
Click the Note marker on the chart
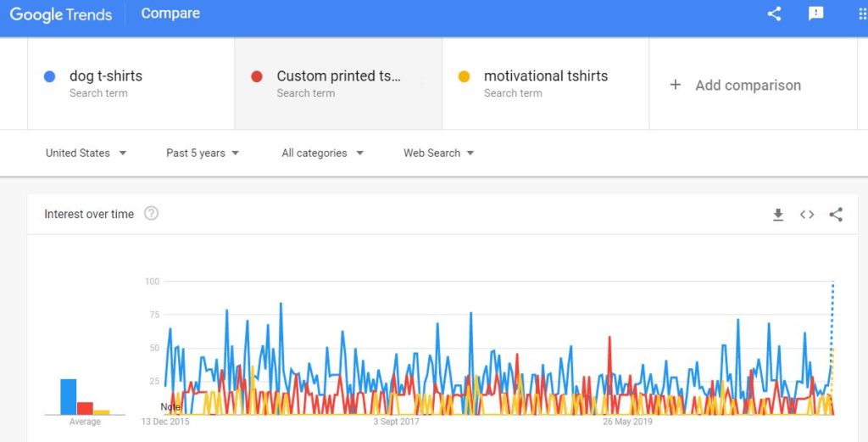point(170,407)
